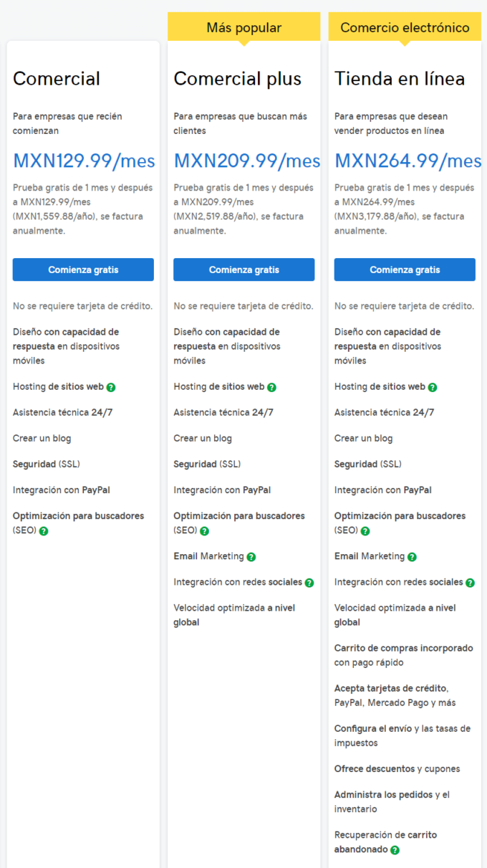Click Comienza gratis under Comercial plus
Screen dimensions: 487x868
pyautogui.click(x=244, y=270)
